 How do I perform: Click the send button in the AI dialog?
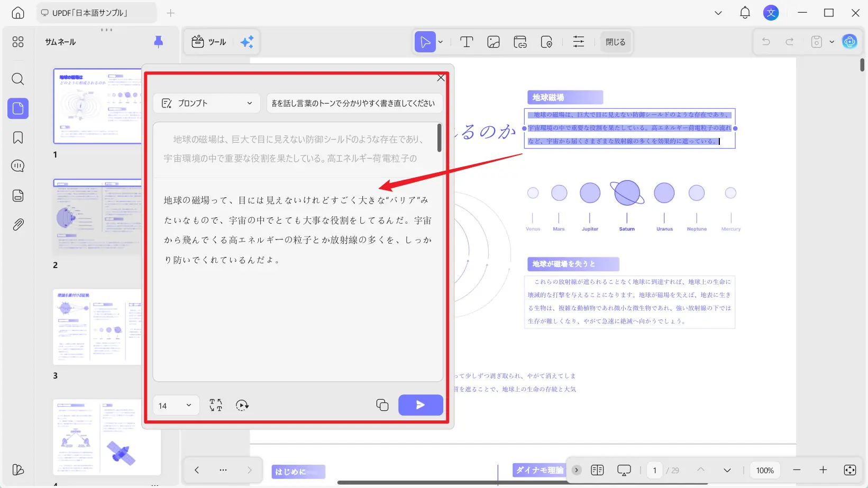click(x=421, y=404)
